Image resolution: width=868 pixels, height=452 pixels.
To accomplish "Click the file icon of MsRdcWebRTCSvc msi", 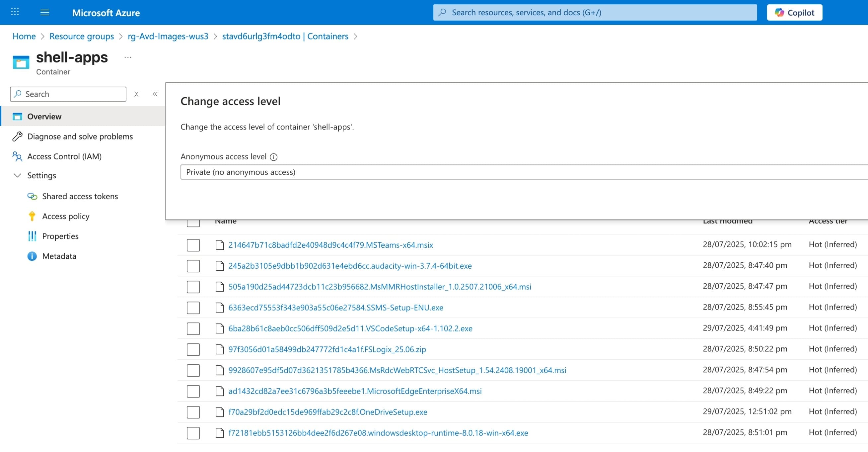I will click(220, 370).
